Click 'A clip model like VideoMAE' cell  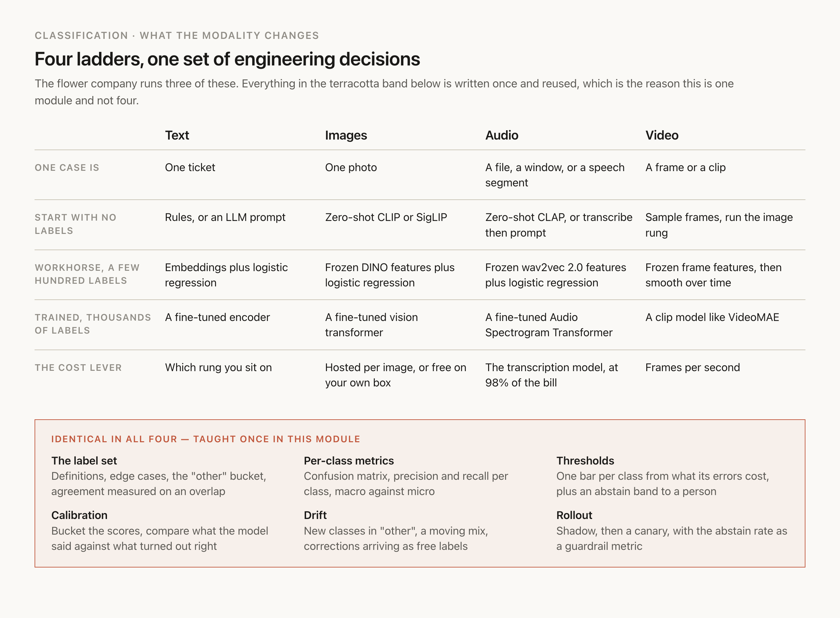tap(712, 317)
